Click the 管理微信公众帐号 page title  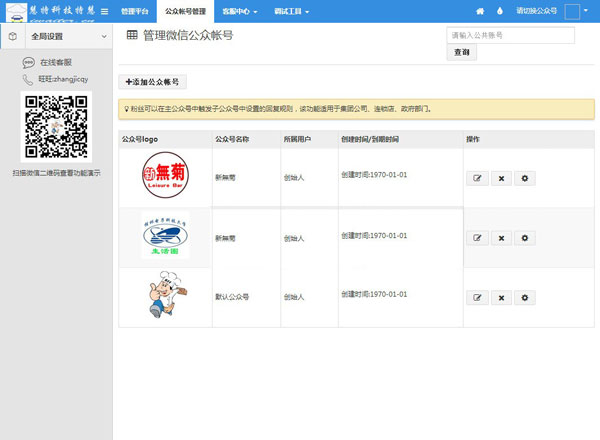point(188,35)
